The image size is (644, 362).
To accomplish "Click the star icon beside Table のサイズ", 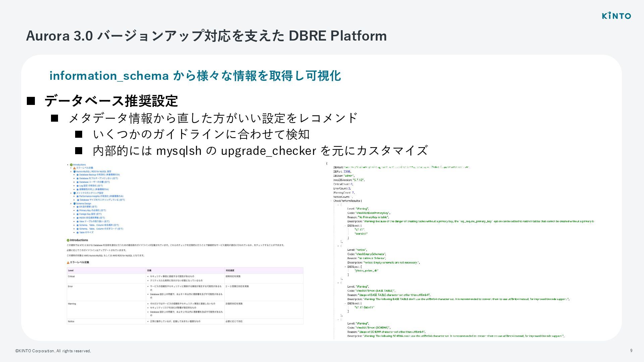I will [77, 233].
